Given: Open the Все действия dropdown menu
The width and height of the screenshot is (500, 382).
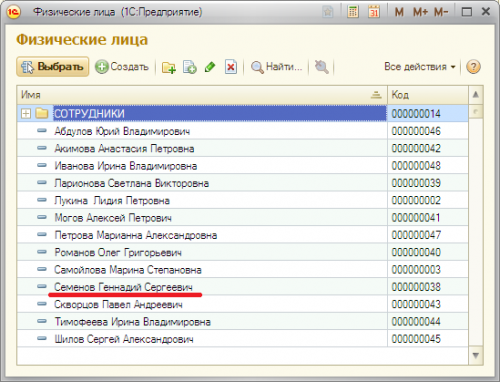Looking at the screenshot, I should click(420, 67).
